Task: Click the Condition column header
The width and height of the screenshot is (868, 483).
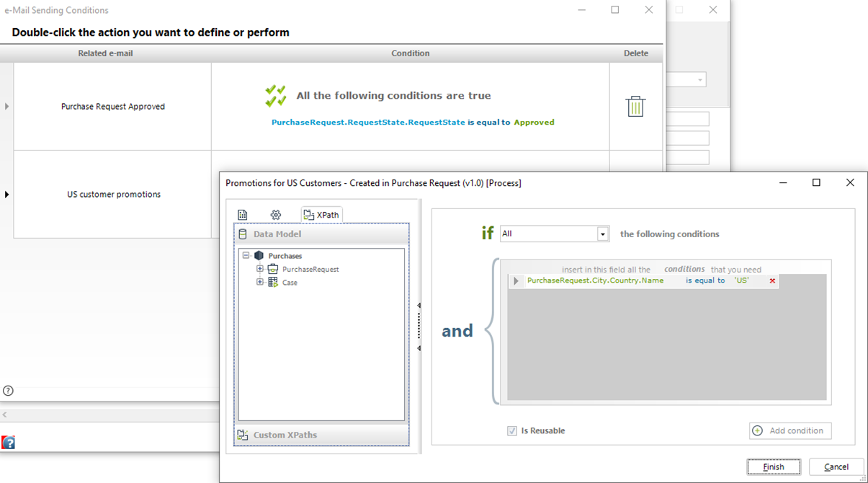Action: pyautogui.click(x=411, y=53)
